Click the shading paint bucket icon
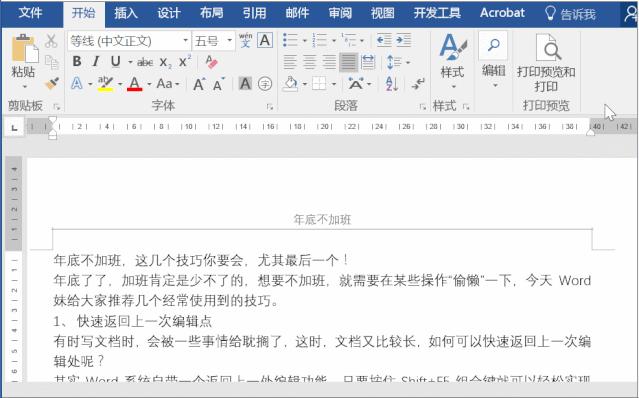Viewport: 639px width, 398px height. coord(291,84)
